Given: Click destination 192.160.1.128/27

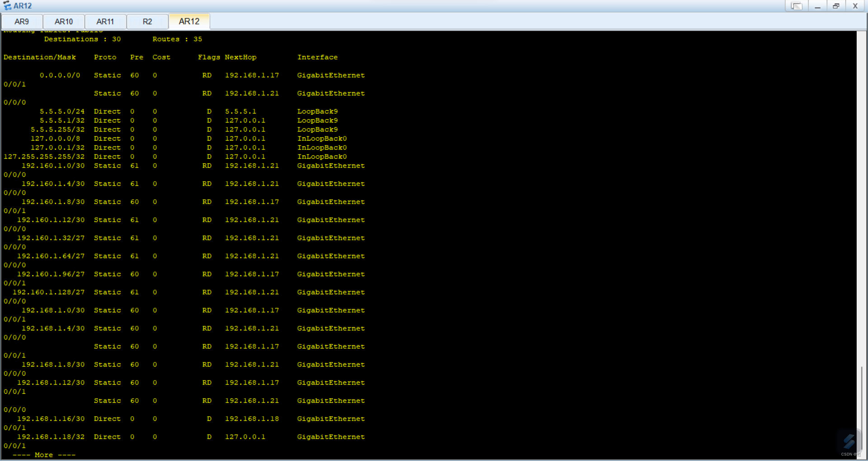Looking at the screenshot, I should click(x=48, y=292).
